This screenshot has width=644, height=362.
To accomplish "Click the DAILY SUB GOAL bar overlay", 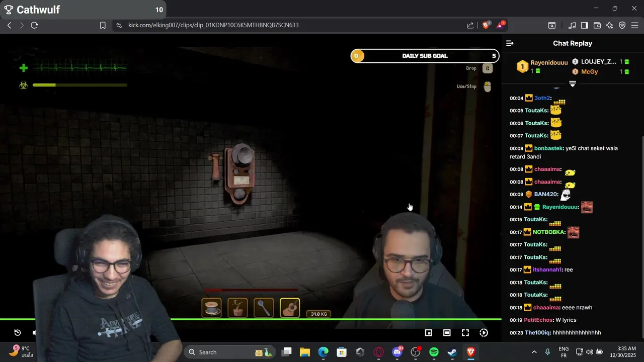I will point(425,56).
